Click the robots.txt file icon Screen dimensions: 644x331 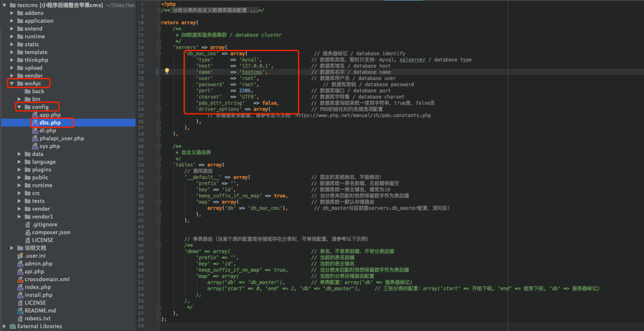(x=21, y=319)
